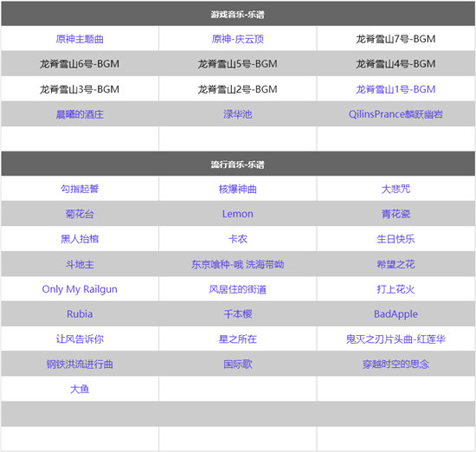Open the QilinsPrance link
Viewport: 476px width, 452px height.
click(396, 114)
